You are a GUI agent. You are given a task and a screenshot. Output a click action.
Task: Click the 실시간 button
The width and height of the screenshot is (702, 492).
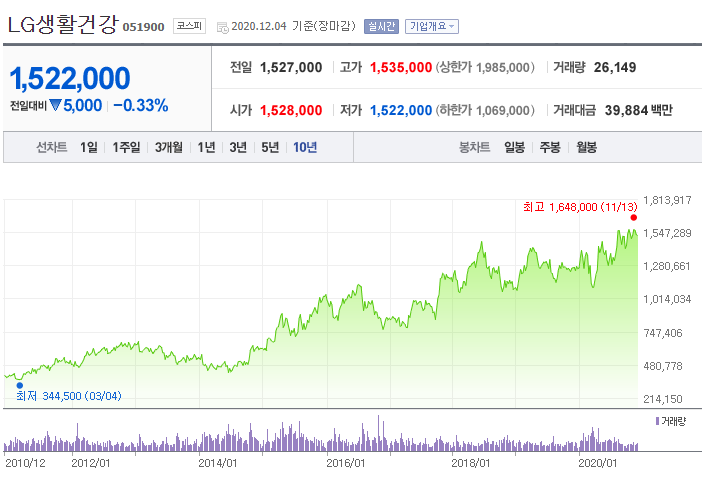[x=381, y=26]
